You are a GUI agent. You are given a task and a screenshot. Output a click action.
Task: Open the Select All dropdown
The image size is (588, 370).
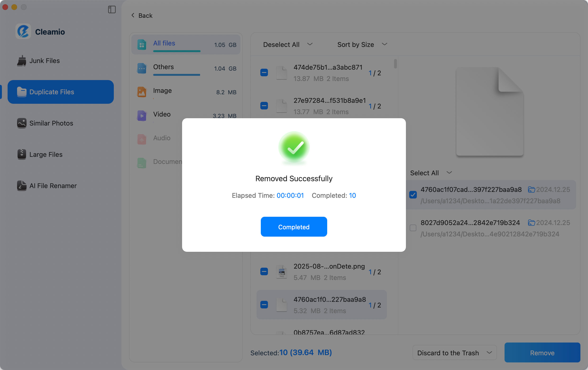point(431,173)
